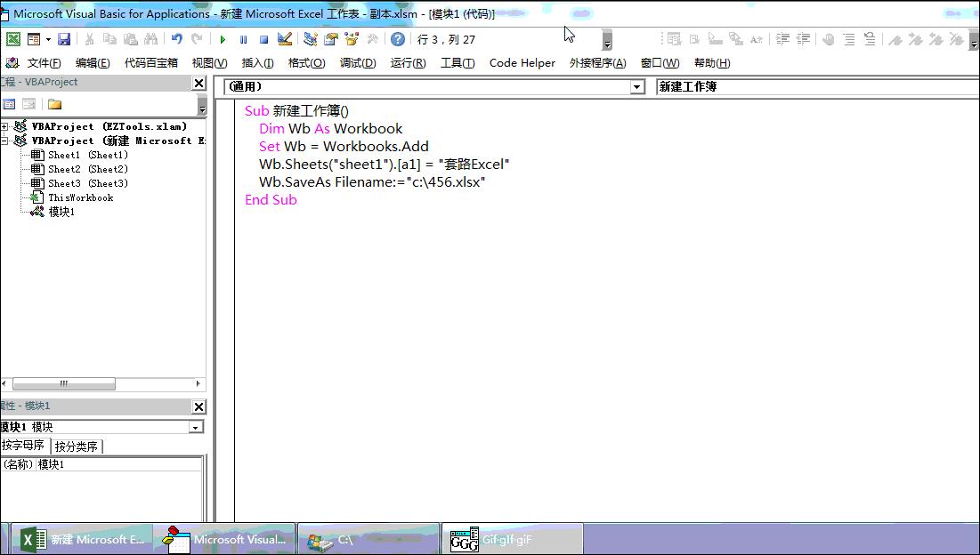The height and width of the screenshot is (555, 980).
Task: Open the Object Browser icon
Action: pos(352,39)
